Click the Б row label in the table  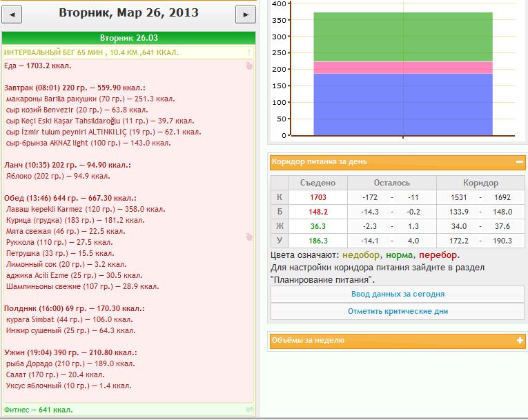(280, 212)
